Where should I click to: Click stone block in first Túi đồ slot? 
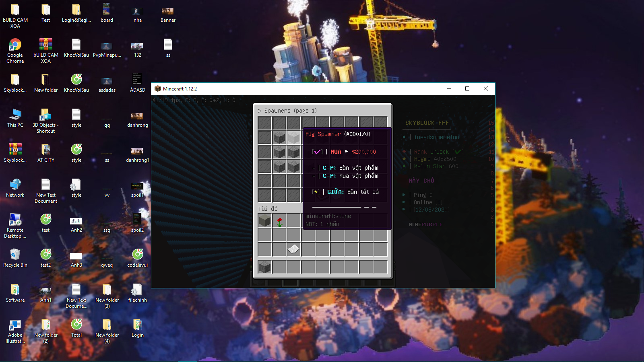(x=264, y=220)
